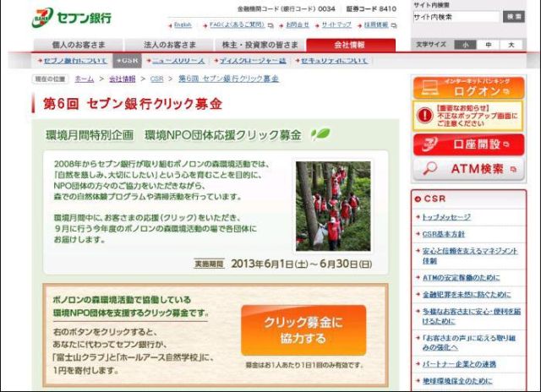Focus the サイト内検索 search field
The height and width of the screenshot is (392, 541).
click(x=456, y=17)
